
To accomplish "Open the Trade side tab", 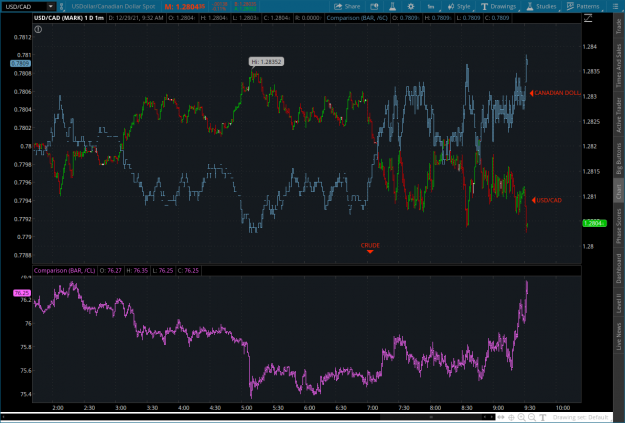I will (619, 26).
